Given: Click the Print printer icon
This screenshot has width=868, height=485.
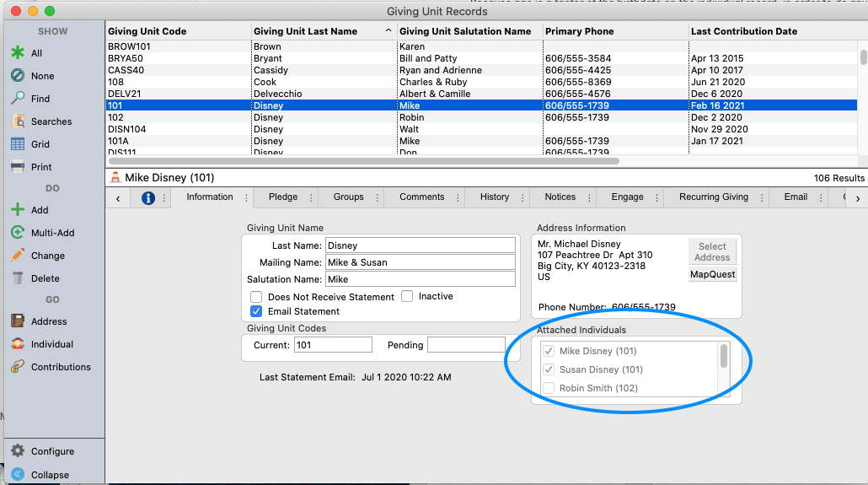Looking at the screenshot, I should pyautogui.click(x=17, y=167).
